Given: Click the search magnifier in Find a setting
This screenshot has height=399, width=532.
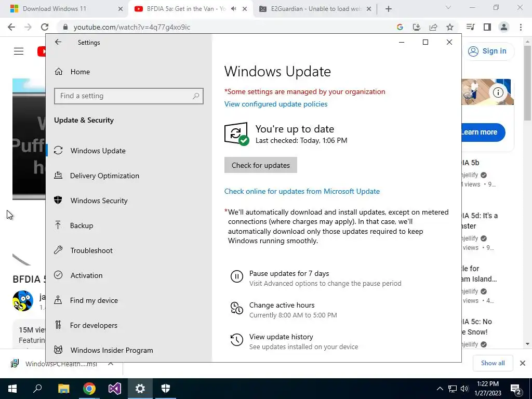Looking at the screenshot, I should point(196,96).
